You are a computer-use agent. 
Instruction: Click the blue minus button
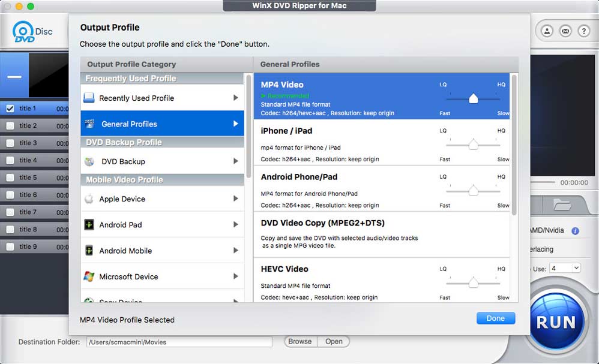pyautogui.click(x=14, y=77)
